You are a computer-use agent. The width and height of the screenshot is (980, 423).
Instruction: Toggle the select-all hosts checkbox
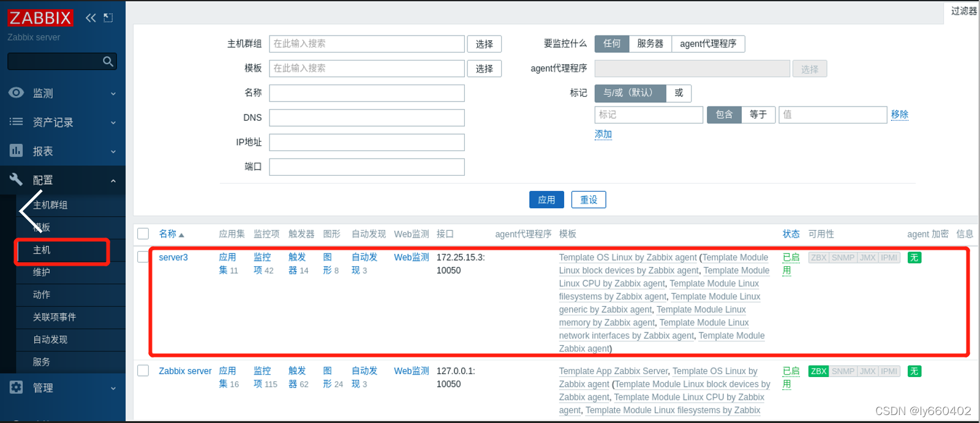pyautogui.click(x=143, y=234)
